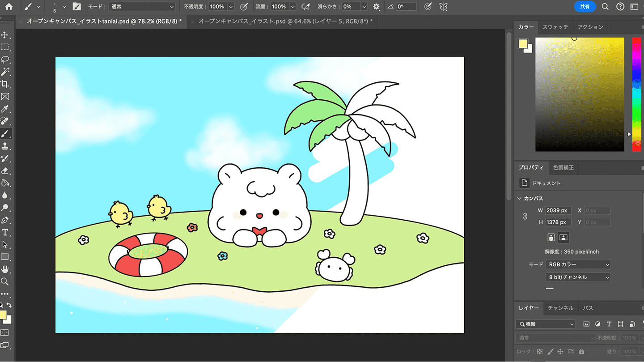Image resolution: width=644 pixels, height=362 pixels.
Task: Select the History Brush tool
Action: 5,158
